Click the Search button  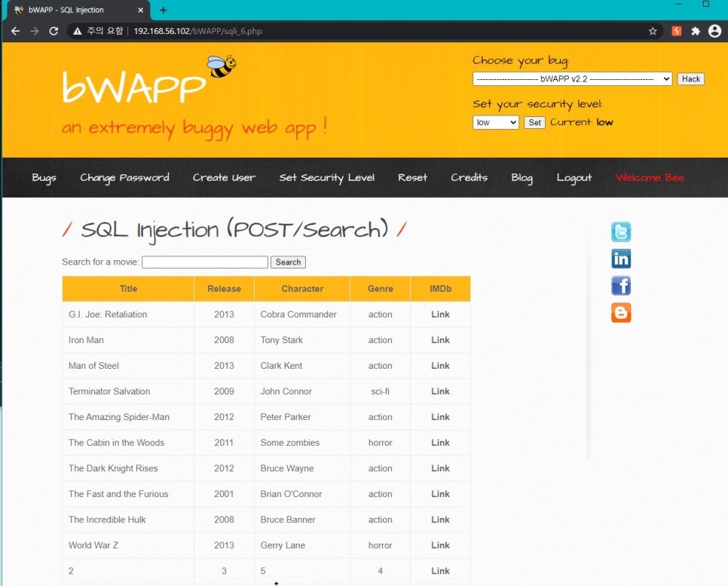click(288, 262)
